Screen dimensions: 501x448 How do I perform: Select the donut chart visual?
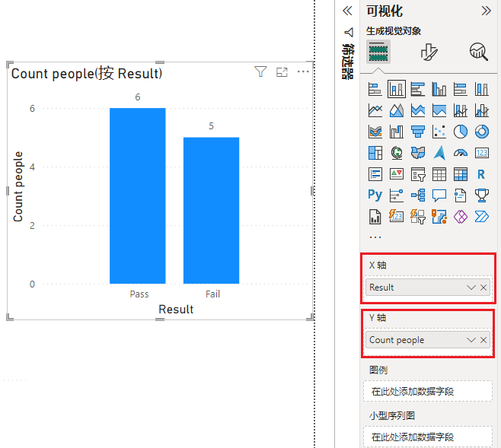point(481,132)
